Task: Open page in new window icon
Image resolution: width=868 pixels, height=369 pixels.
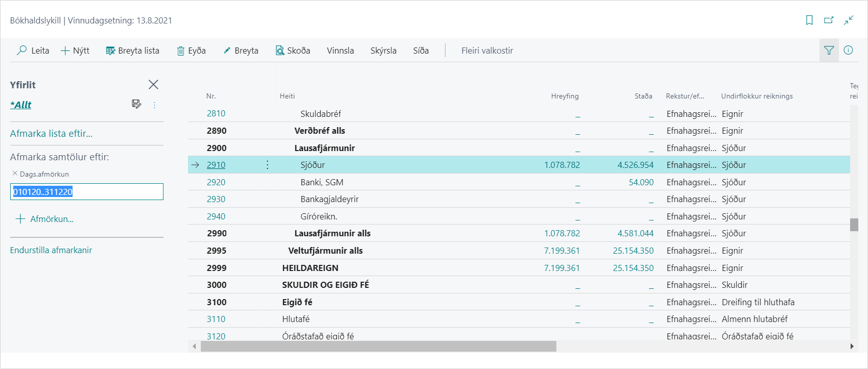Action: tap(829, 20)
